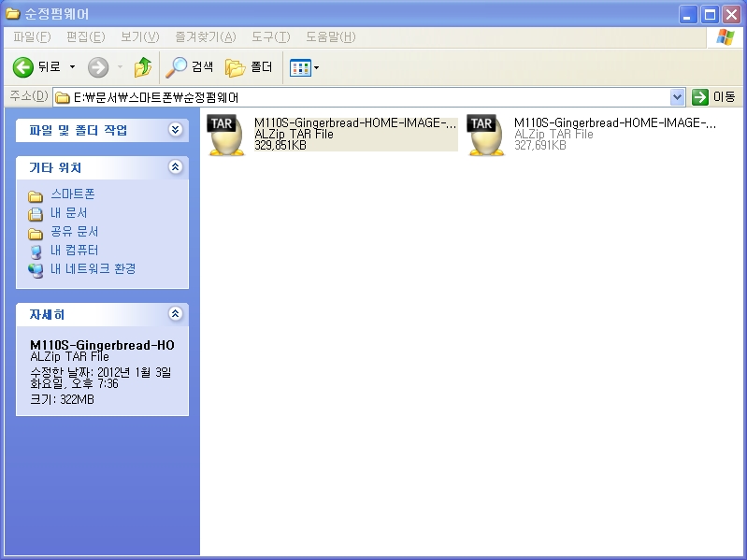Click the Forward arrow toolbar icon
The image size is (747, 560).
coord(98,67)
